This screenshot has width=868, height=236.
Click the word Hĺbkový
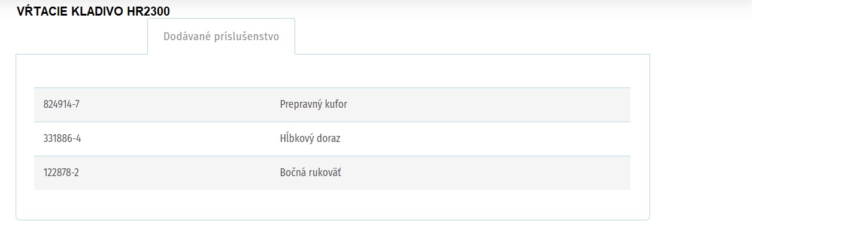(x=298, y=138)
